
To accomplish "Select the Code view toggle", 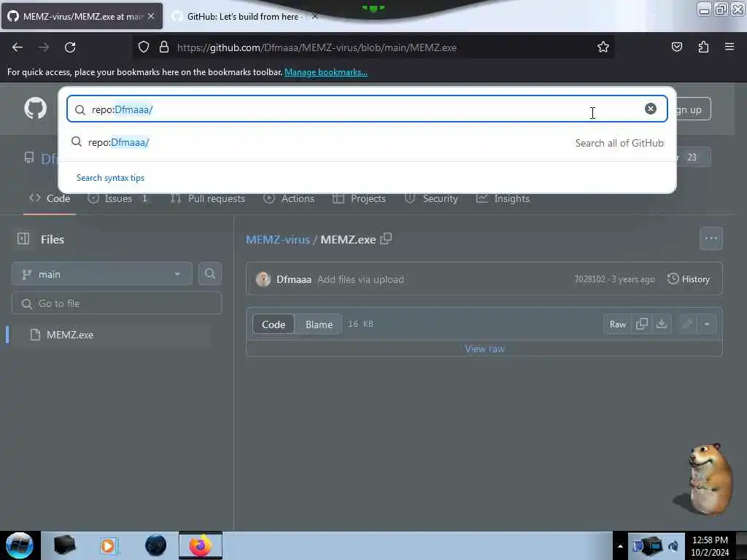I will click(274, 324).
